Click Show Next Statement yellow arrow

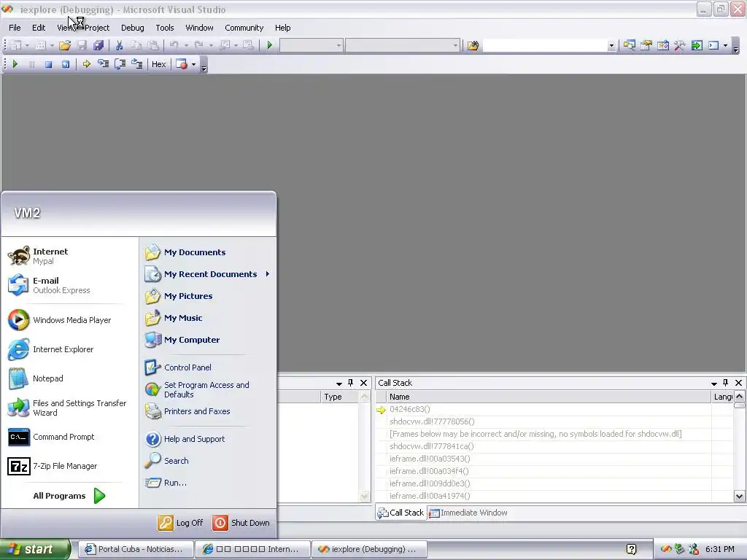[x=86, y=64]
